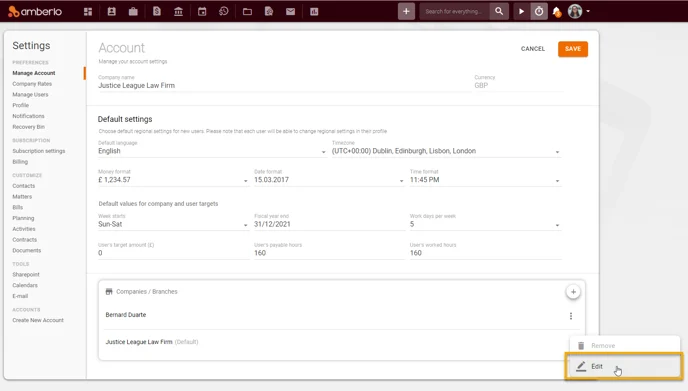Open the email envelope icon
688x391 pixels.
pyautogui.click(x=290, y=12)
